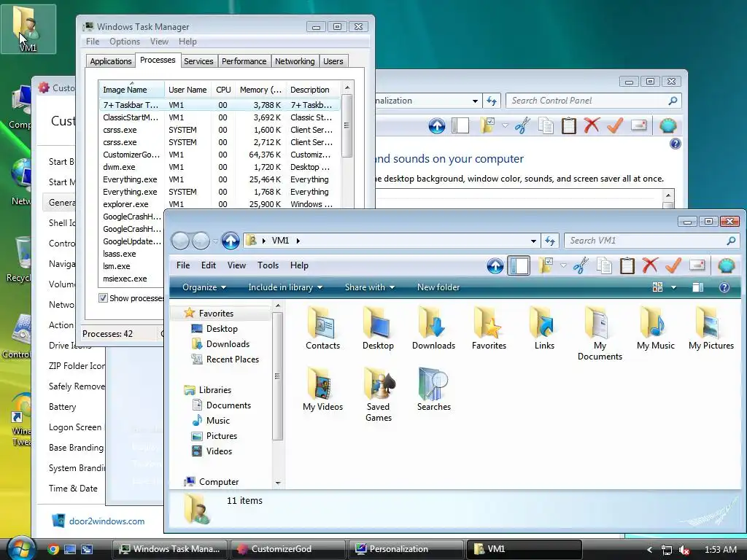Image resolution: width=747 pixels, height=560 pixels.
Task: Open the door2windows.com link
Action: click(x=107, y=521)
